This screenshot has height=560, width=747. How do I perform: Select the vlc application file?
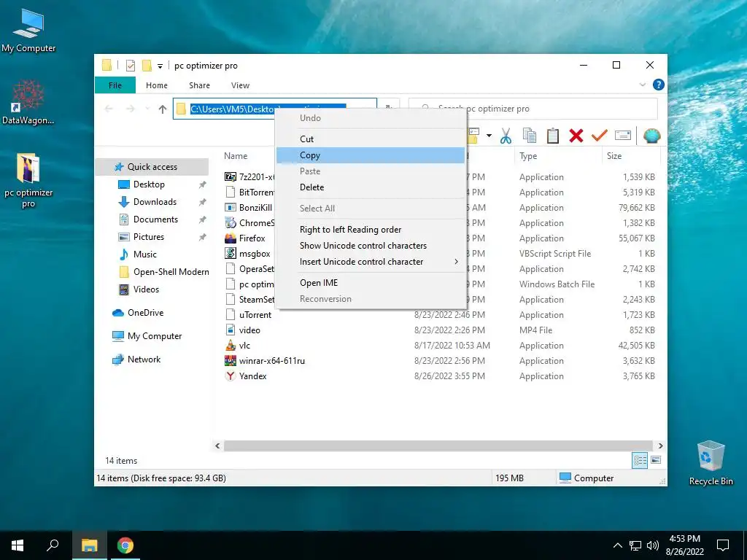(244, 345)
